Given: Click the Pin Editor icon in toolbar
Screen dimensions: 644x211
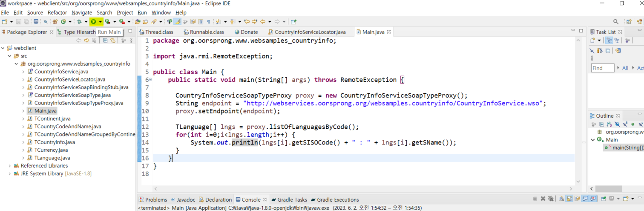Looking at the screenshot, I should (293, 21).
